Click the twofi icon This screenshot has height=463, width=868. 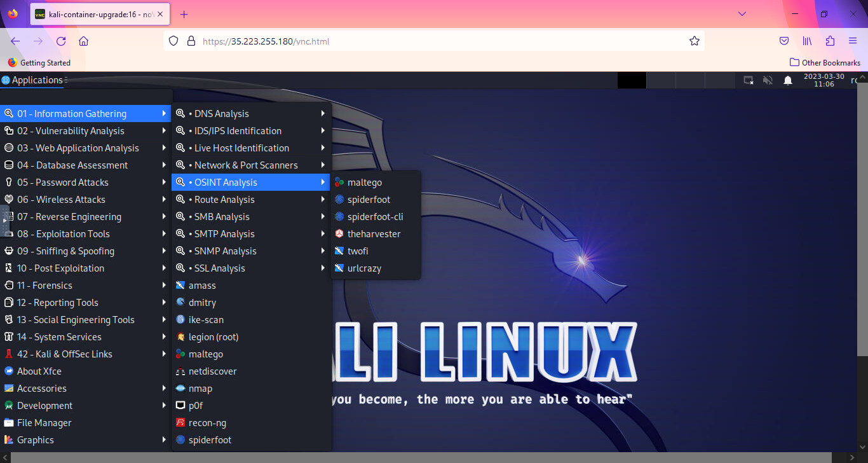click(339, 251)
